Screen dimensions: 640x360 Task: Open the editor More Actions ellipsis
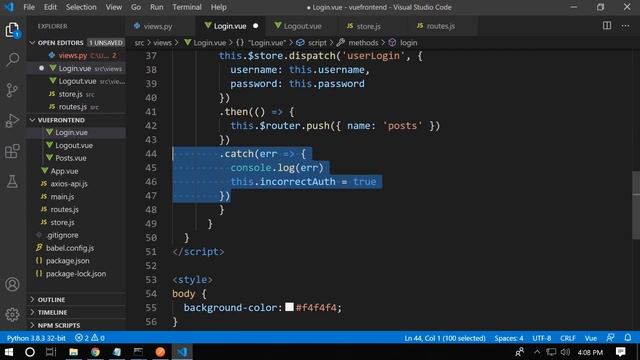[625, 26]
